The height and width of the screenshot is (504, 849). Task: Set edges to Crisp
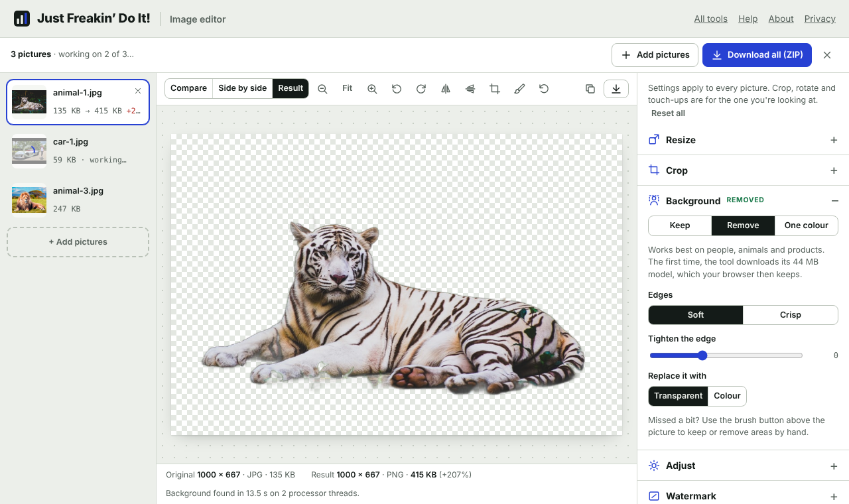tap(791, 315)
